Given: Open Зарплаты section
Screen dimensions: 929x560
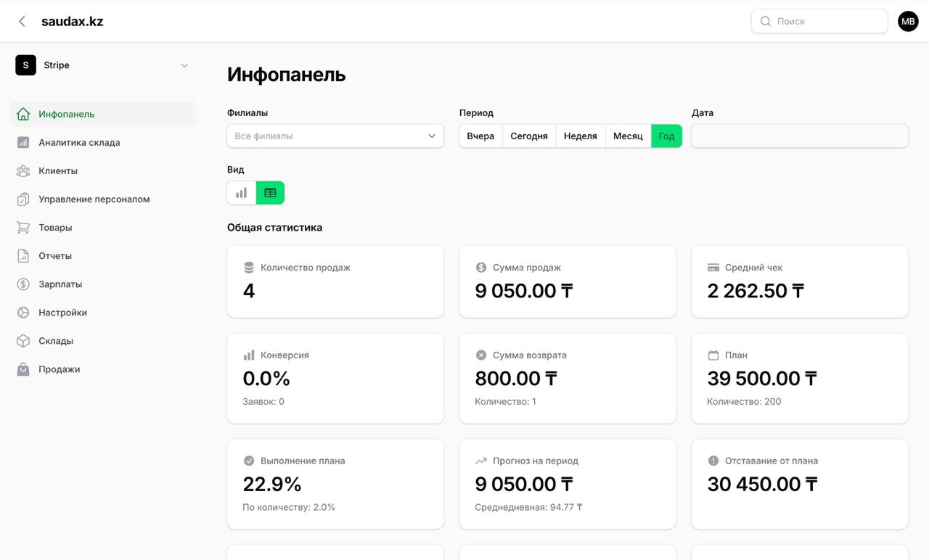Looking at the screenshot, I should 60,284.
